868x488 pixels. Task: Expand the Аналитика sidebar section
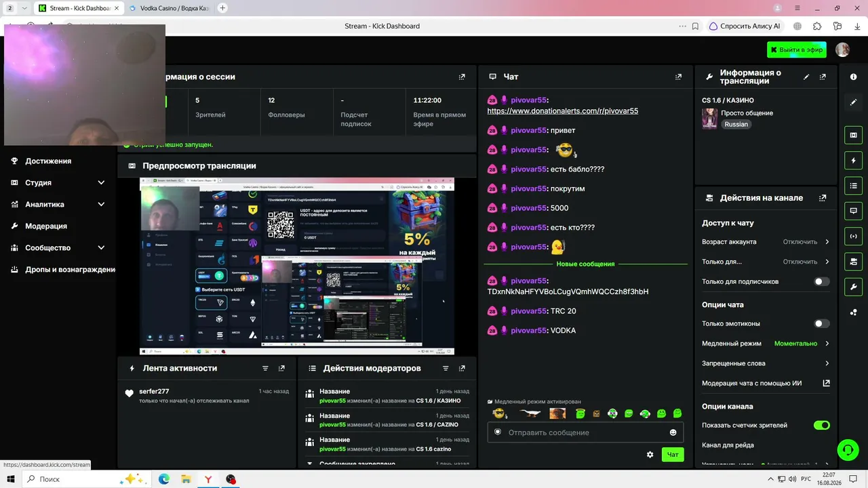click(x=101, y=205)
